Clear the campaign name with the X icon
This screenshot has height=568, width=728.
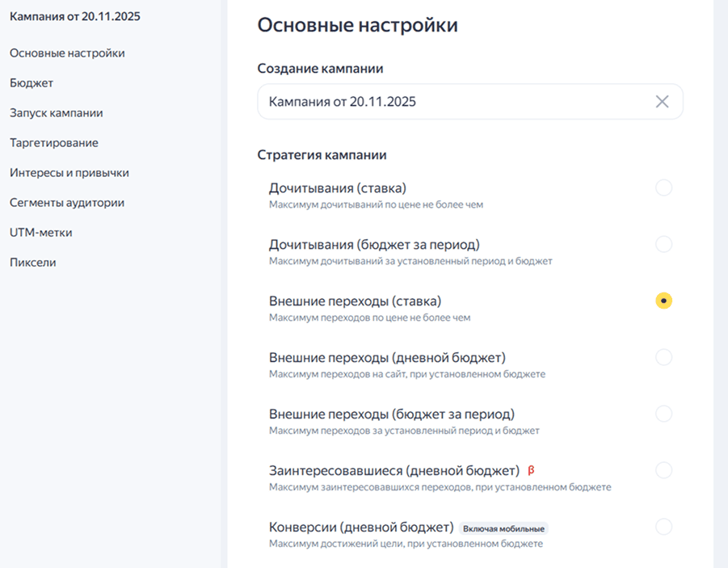tap(662, 101)
